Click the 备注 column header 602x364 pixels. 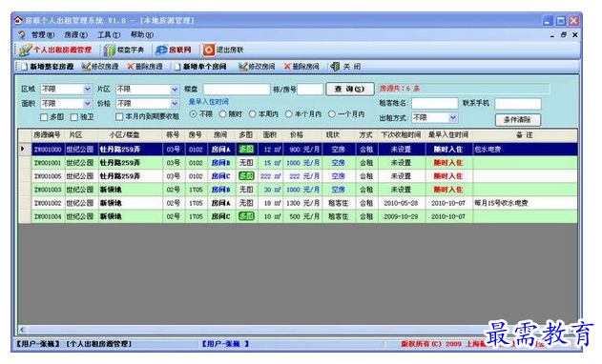pos(526,135)
